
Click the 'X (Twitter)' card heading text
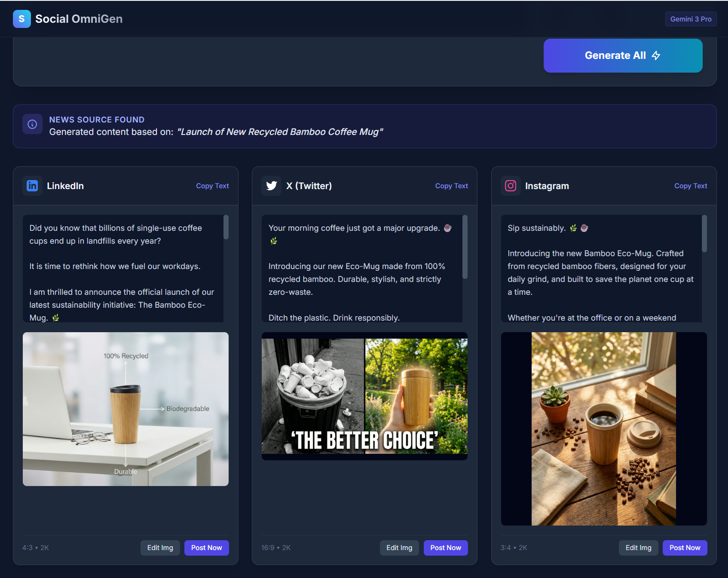click(x=309, y=186)
